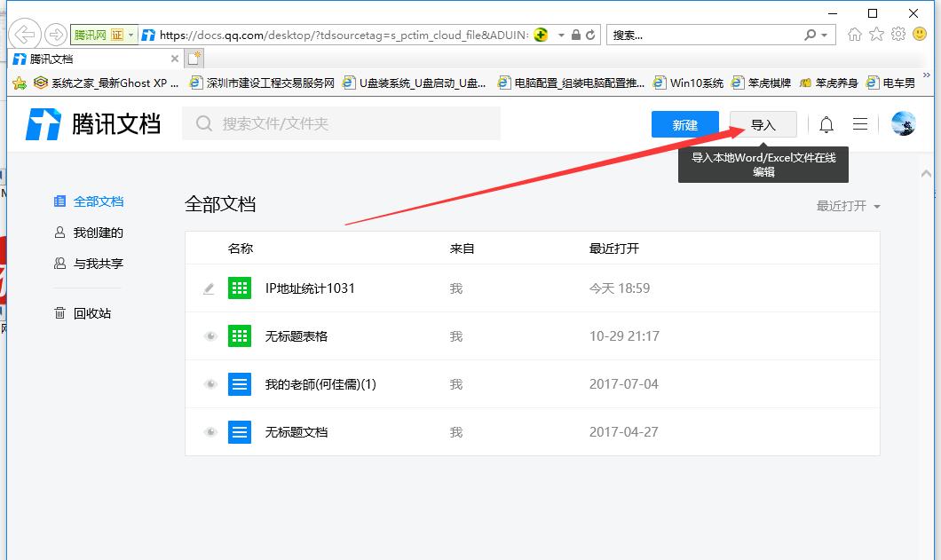Open browser search box dropdown arrow
The image size is (941, 560).
(826, 35)
